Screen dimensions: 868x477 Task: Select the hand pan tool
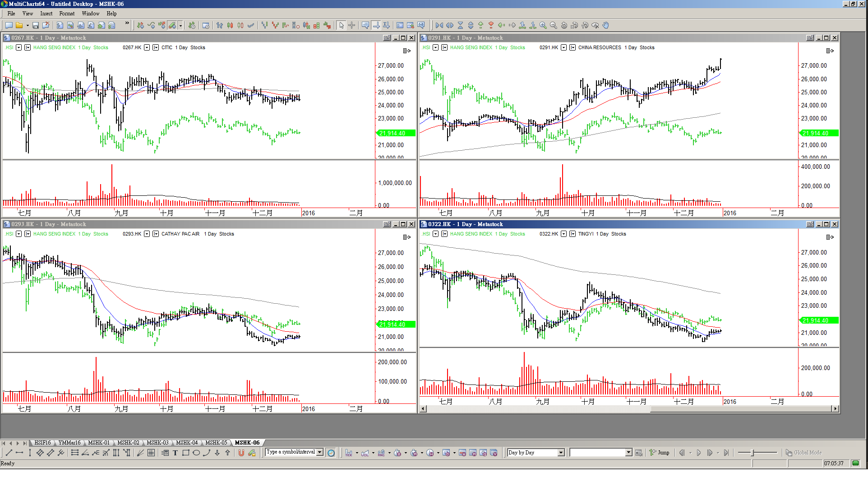click(x=606, y=25)
